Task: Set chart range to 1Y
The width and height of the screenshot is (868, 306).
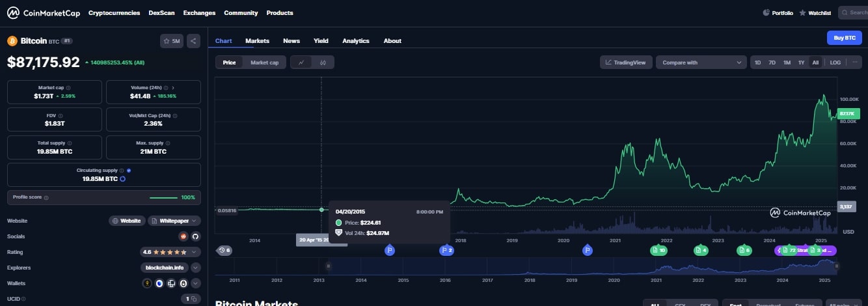Action: [x=802, y=63]
